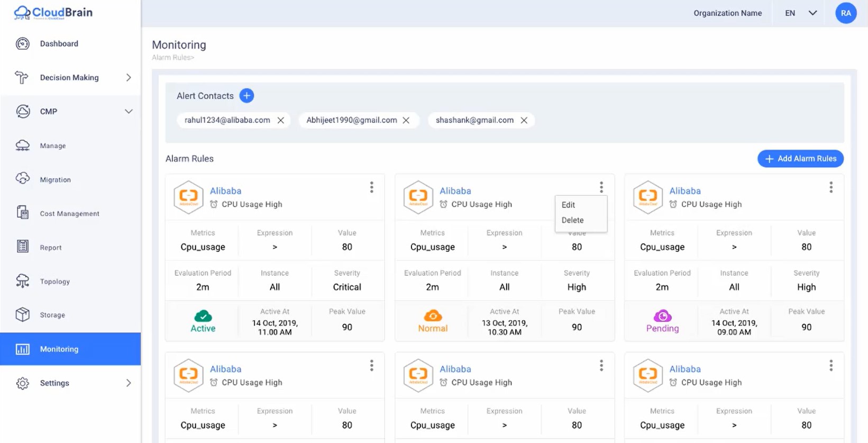This screenshot has height=443, width=868.
Task: Open Alibaba link on the Pending card
Action: [x=685, y=191]
